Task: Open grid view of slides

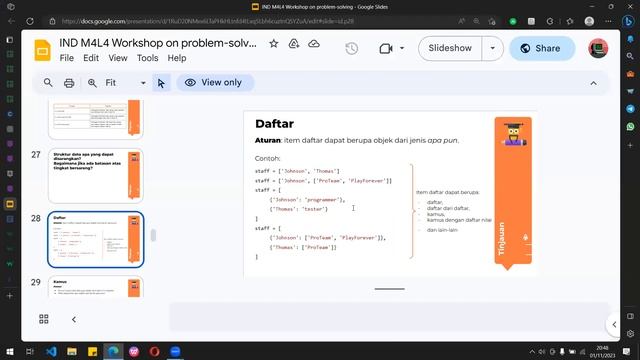Action: (44, 319)
